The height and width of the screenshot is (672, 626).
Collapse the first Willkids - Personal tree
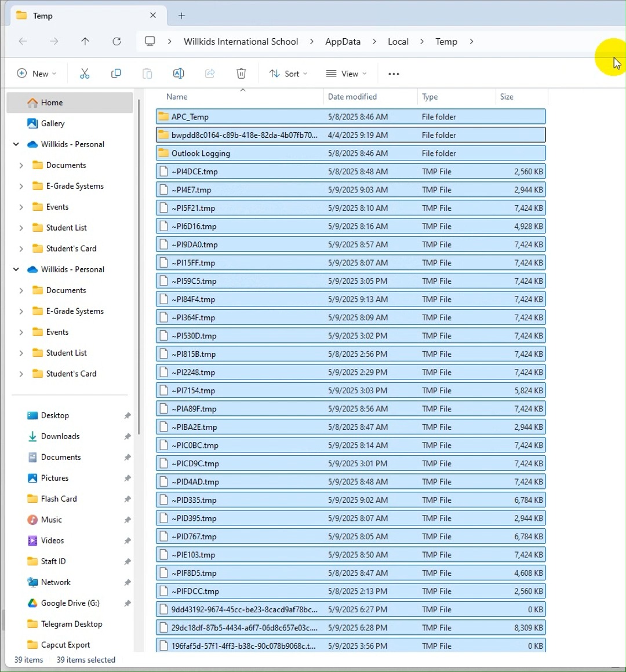[x=16, y=144]
